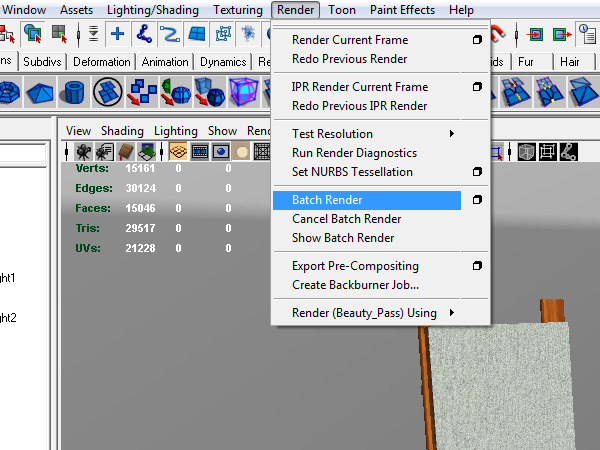Image resolution: width=600 pixels, height=450 pixels.
Task: Toggle the viewport Resolution Gate
Action: pyautogui.click(x=221, y=152)
